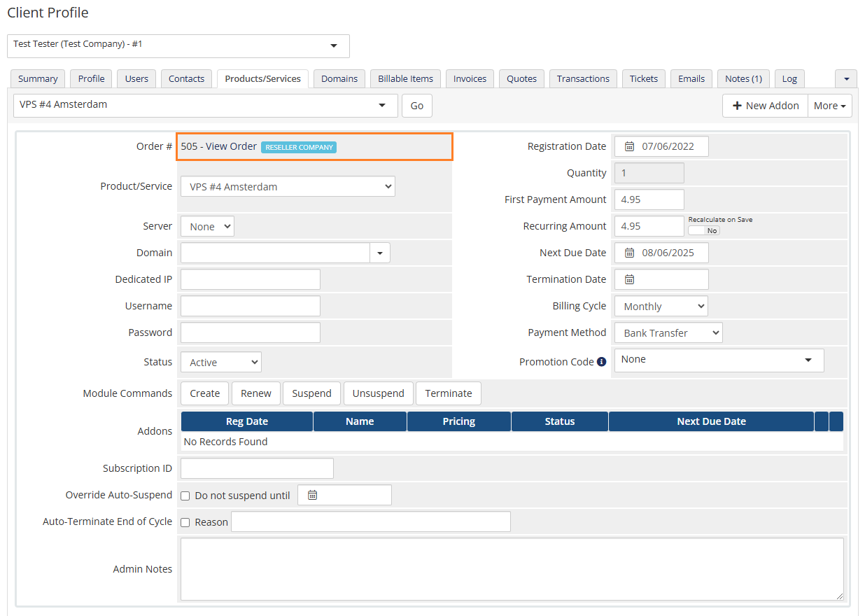
Task: Click Reseller Company badge
Action: pos(299,147)
